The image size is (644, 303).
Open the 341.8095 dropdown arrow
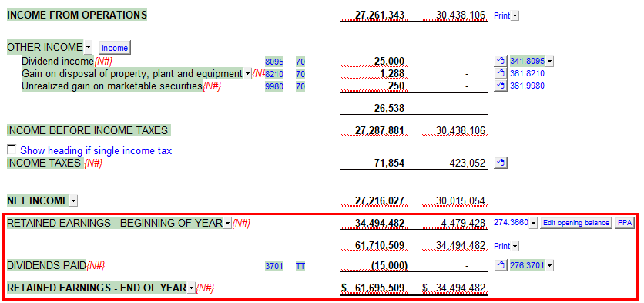549,62
